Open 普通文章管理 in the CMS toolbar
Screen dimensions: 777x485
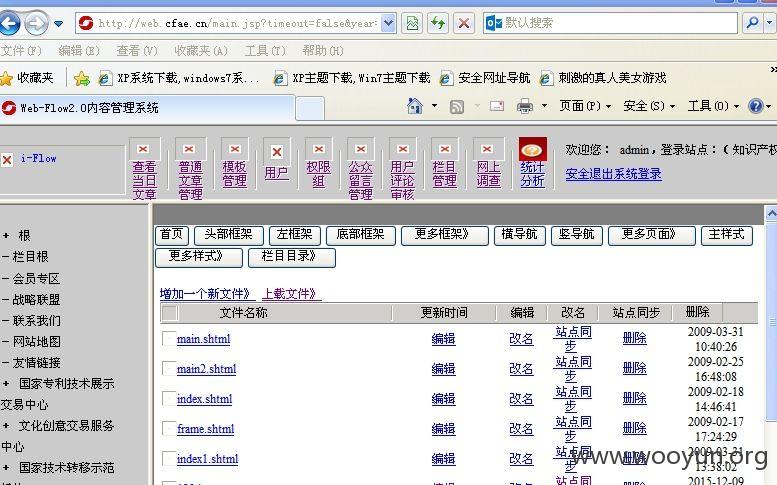190,169
